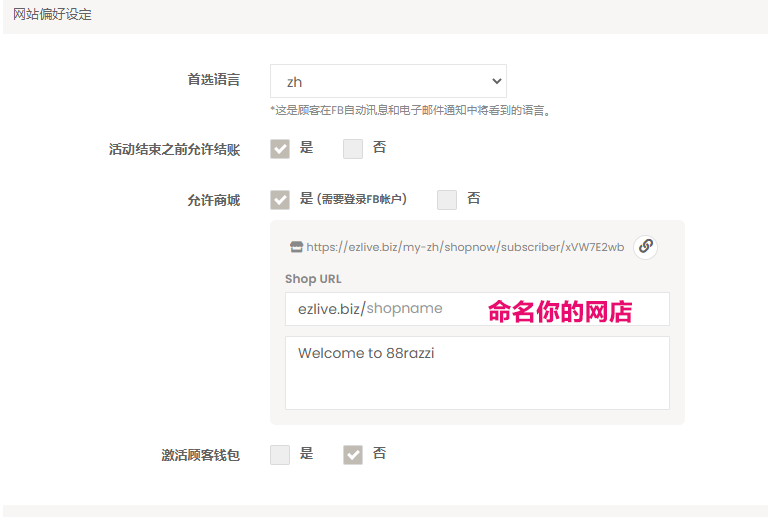Screen dimensions: 768x517
Task: Check 否 for 激活顾客钱包
Action: pos(353,455)
